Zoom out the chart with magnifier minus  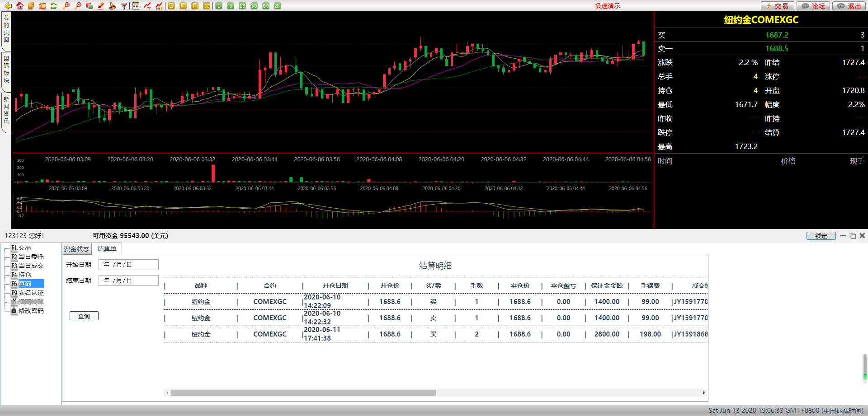78,6
